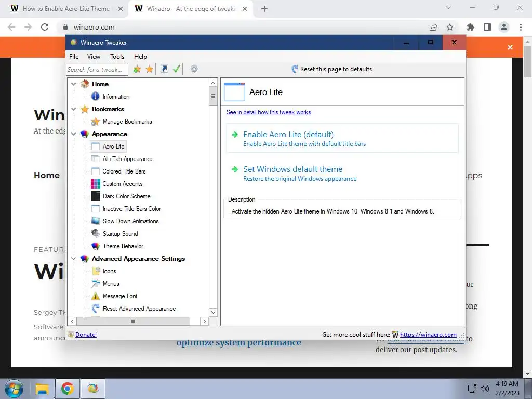Open Chrome tab search chevron
532x399 pixels.
coord(448,7)
